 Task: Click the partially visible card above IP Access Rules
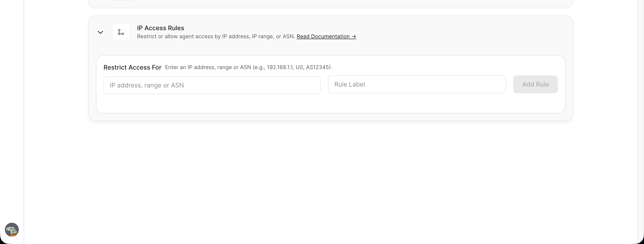(x=330, y=4)
